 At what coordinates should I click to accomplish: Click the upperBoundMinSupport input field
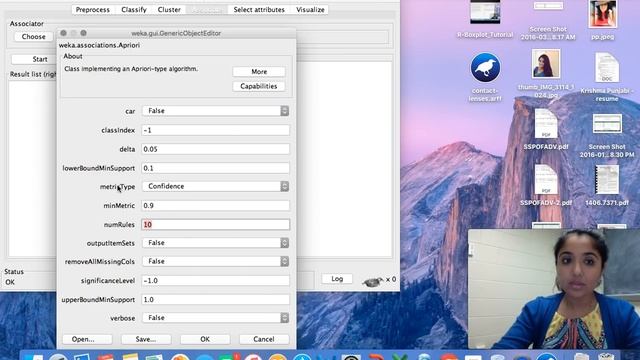216,299
